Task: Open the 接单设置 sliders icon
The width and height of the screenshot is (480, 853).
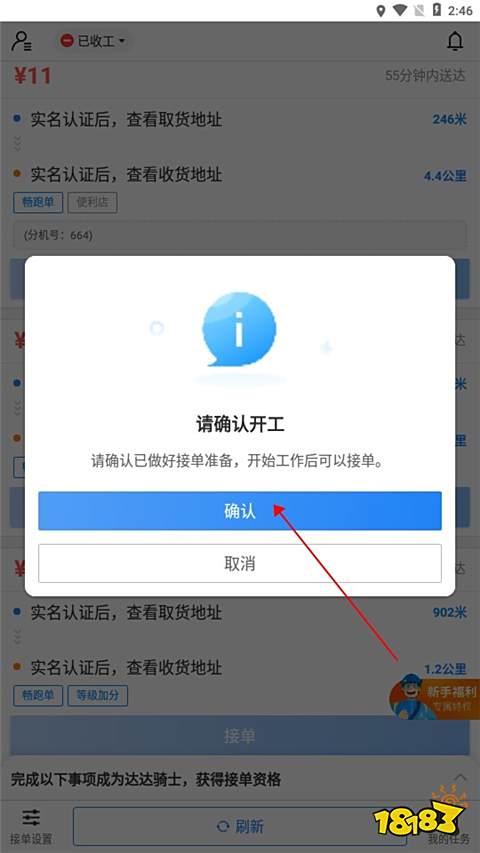Action: (x=31, y=817)
